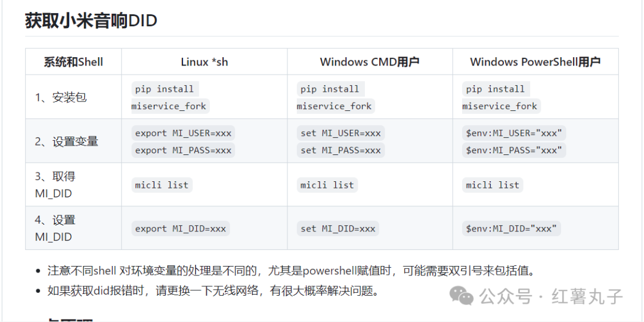Select the export MI_PASS=xxx code snippet
Viewport: 644px width, 322px height.
[x=183, y=150]
